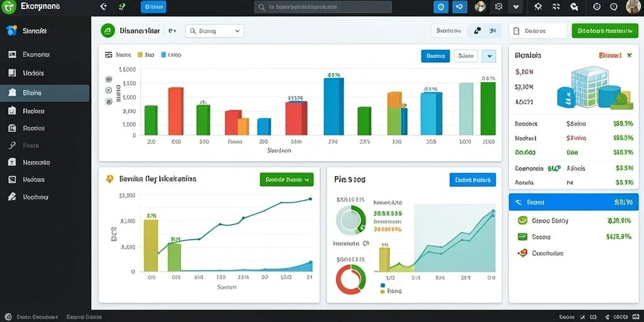644x322 pixels.
Task: Click the blue sparkle icon beside the pin
Action: [x=492, y=30]
